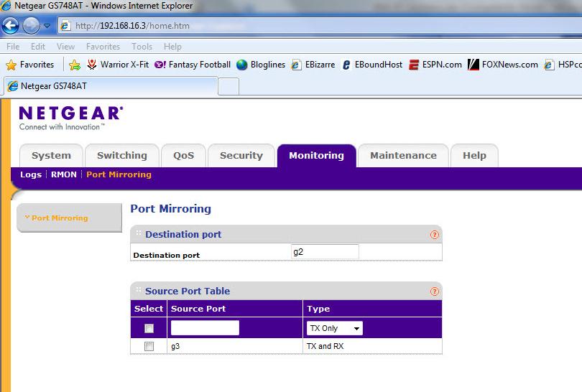Open the ESPN.com bookmark
This screenshot has height=392, width=582.
pos(435,65)
